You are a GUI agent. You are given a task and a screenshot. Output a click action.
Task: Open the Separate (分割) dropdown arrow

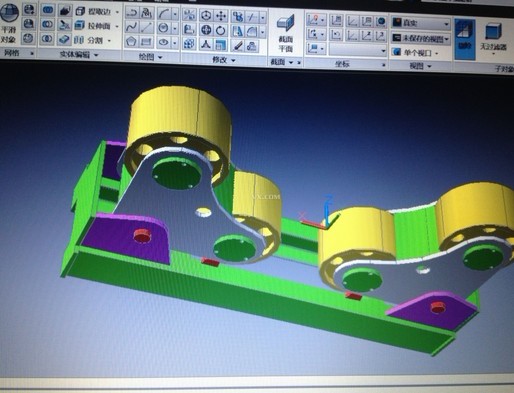click(109, 41)
